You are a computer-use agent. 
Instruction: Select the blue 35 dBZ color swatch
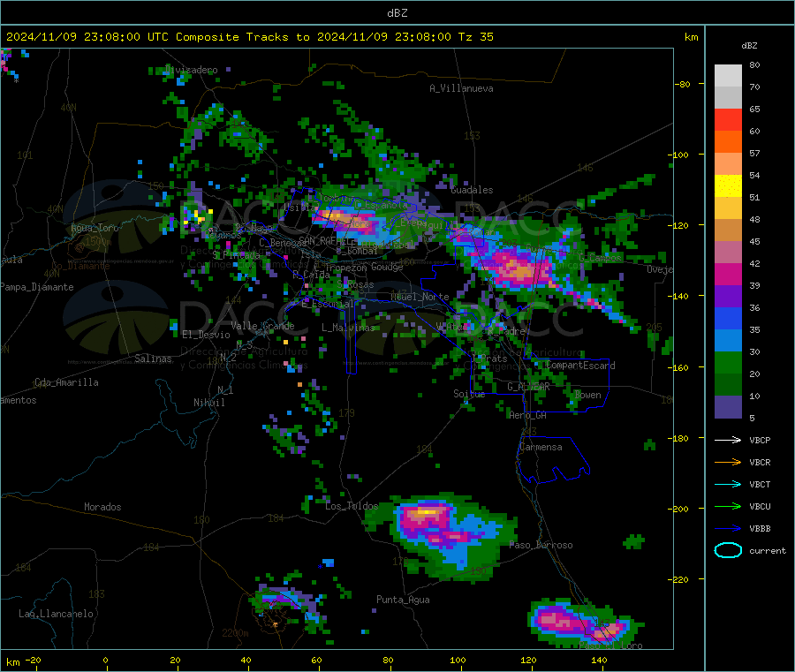(x=728, y=318)
